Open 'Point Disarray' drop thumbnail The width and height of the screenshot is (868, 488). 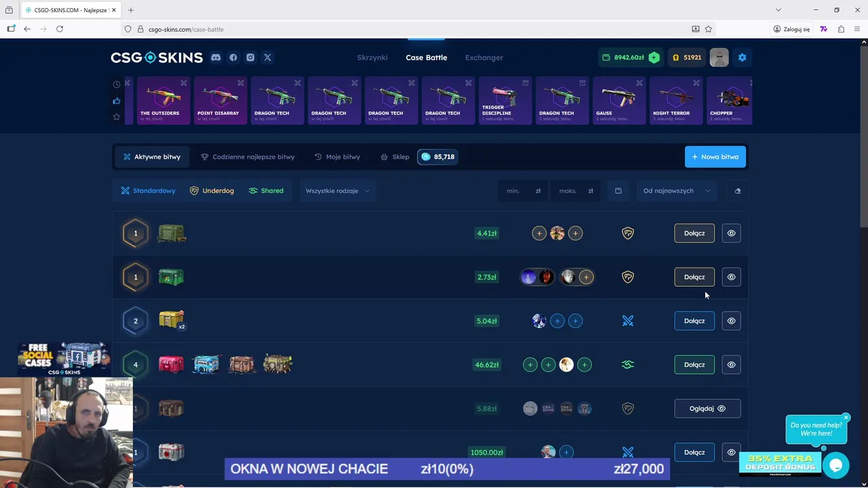220,100
